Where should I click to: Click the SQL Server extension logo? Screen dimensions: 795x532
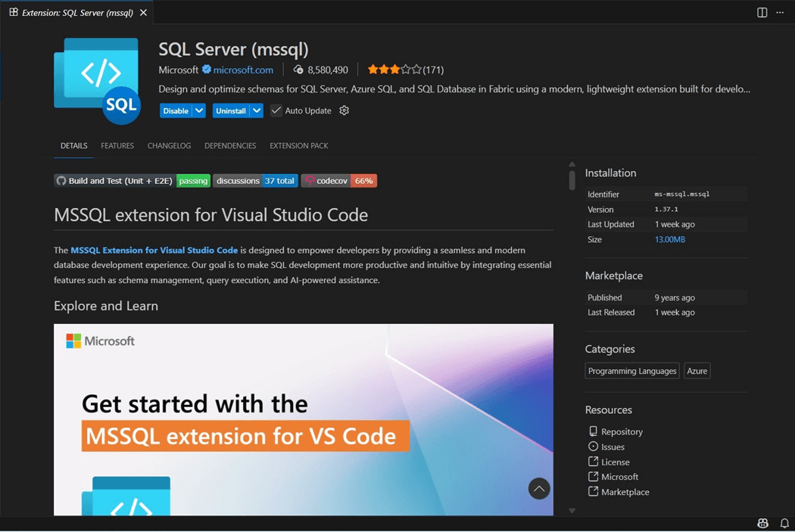(x=97, y=80)
